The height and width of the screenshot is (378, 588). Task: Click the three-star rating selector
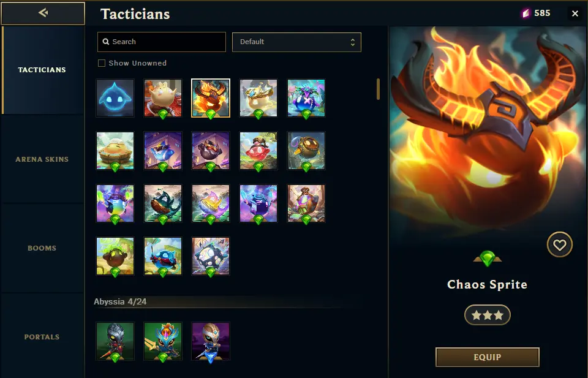(x=487, y=315)
